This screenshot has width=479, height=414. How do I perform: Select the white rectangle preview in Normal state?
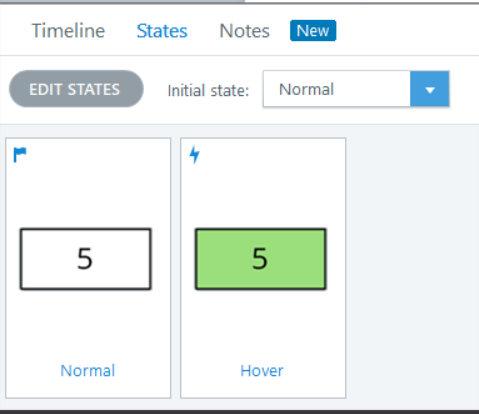(x=86, y=259)
